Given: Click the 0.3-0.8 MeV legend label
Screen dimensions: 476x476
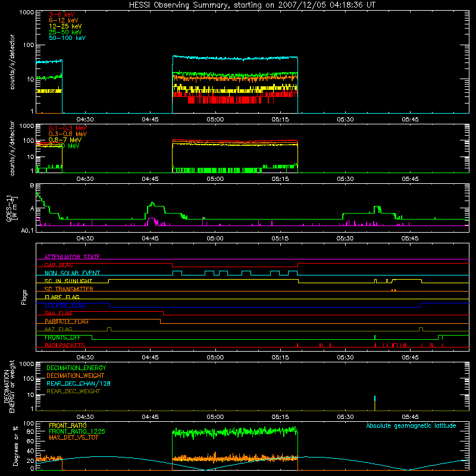Looking at the screenshot, I should (68, 134).
